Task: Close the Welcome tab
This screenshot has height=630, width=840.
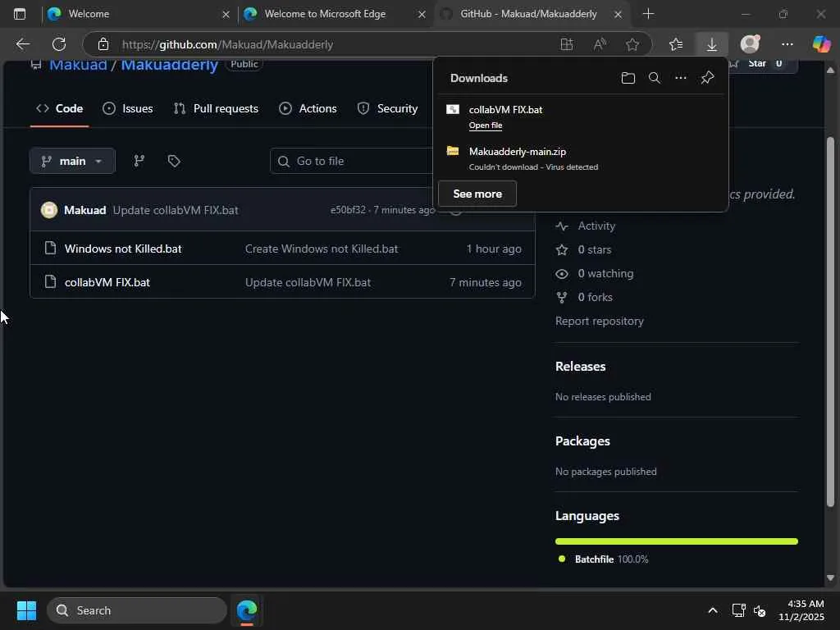Action: pyautogui.click(x=226, y=15)
